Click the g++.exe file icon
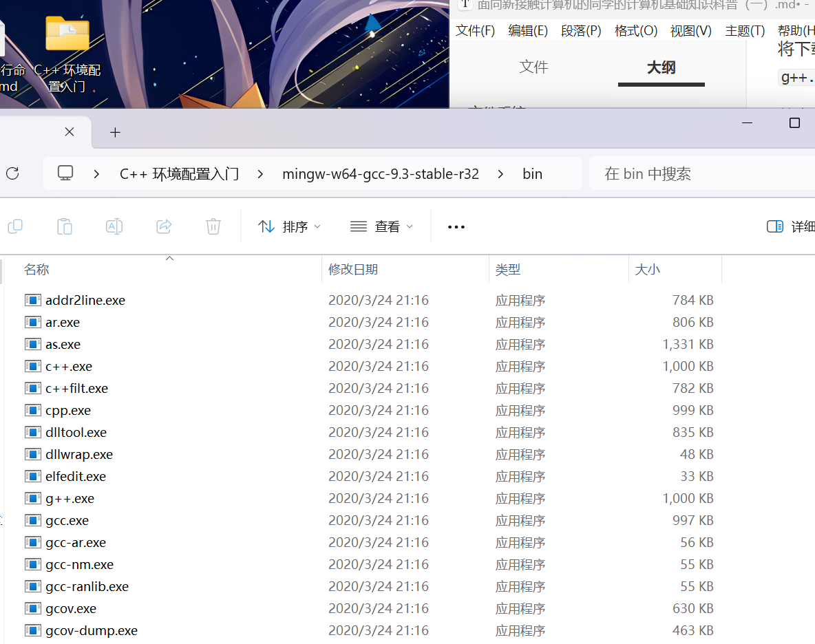 tap(33, 499)
